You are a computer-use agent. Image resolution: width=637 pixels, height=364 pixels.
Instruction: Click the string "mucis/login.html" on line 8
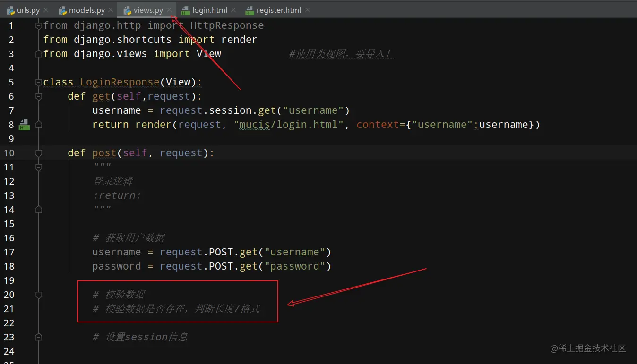pos(289,125)
